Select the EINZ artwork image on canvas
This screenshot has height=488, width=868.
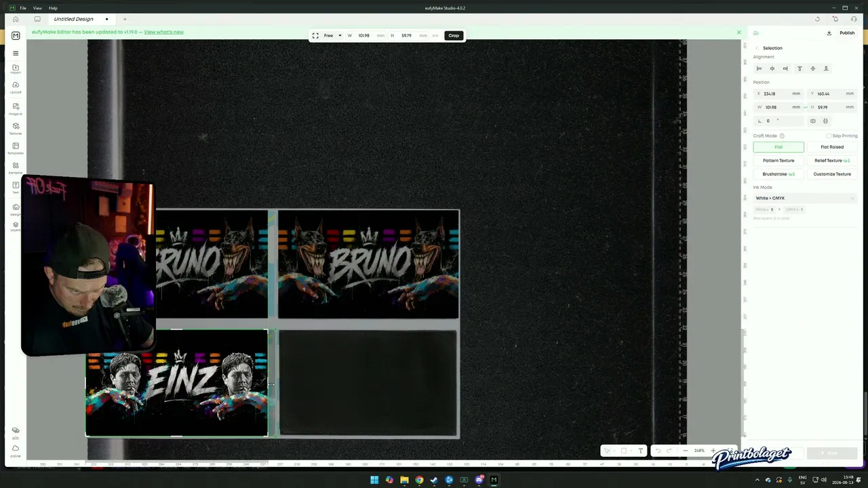176,384
